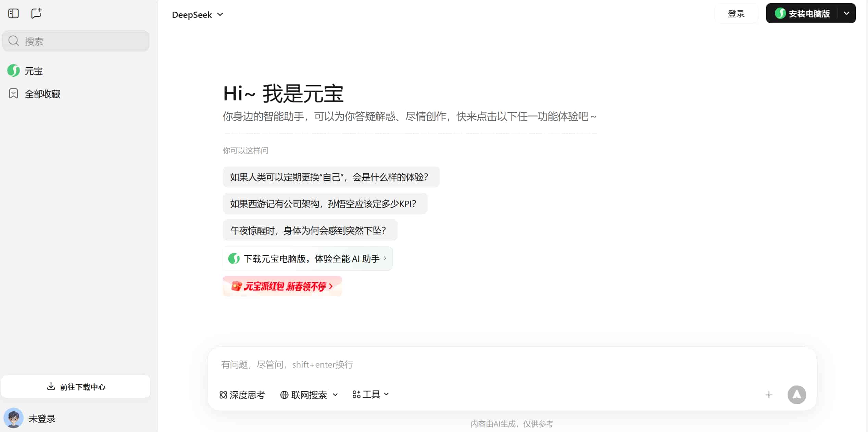868x432 pixels.
Task: Toggle 联网搜索 web search
Action: click(303, 395)
